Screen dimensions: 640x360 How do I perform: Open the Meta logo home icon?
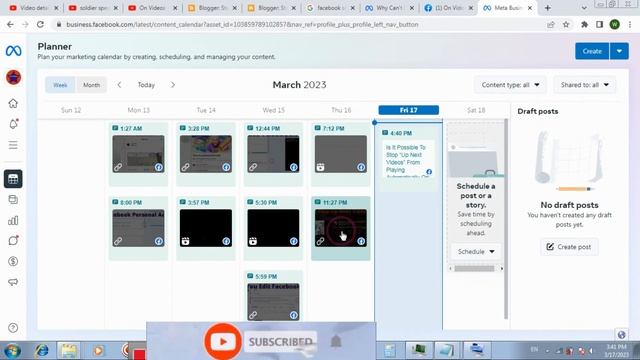[13, 51]
